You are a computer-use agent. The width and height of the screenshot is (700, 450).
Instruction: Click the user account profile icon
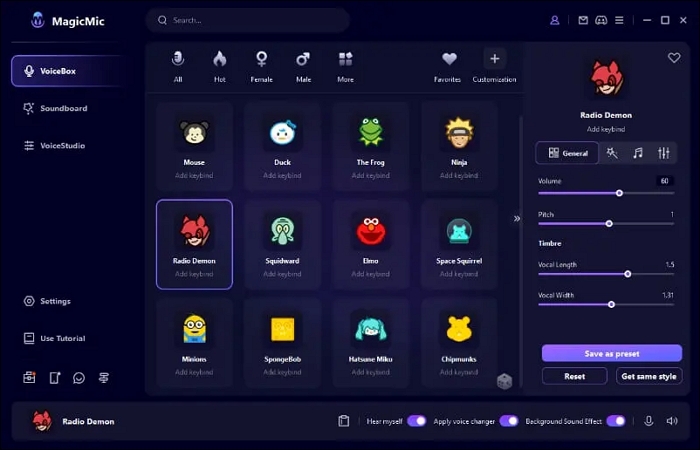point(555,20)
